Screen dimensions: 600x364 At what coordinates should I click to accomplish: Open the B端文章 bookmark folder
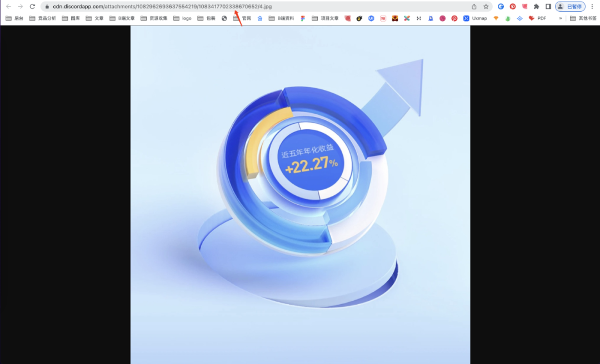point(122,18)
